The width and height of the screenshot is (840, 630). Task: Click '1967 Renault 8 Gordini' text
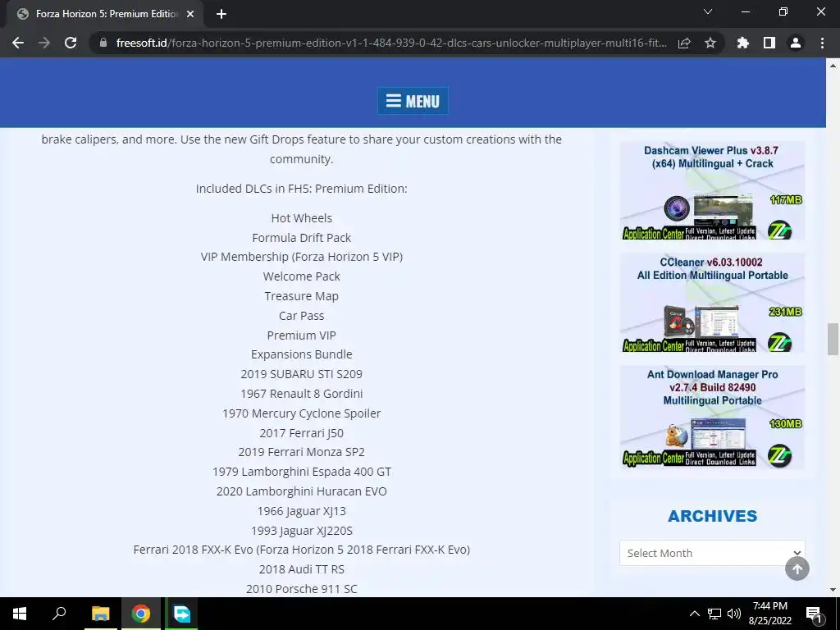point(302,393)
